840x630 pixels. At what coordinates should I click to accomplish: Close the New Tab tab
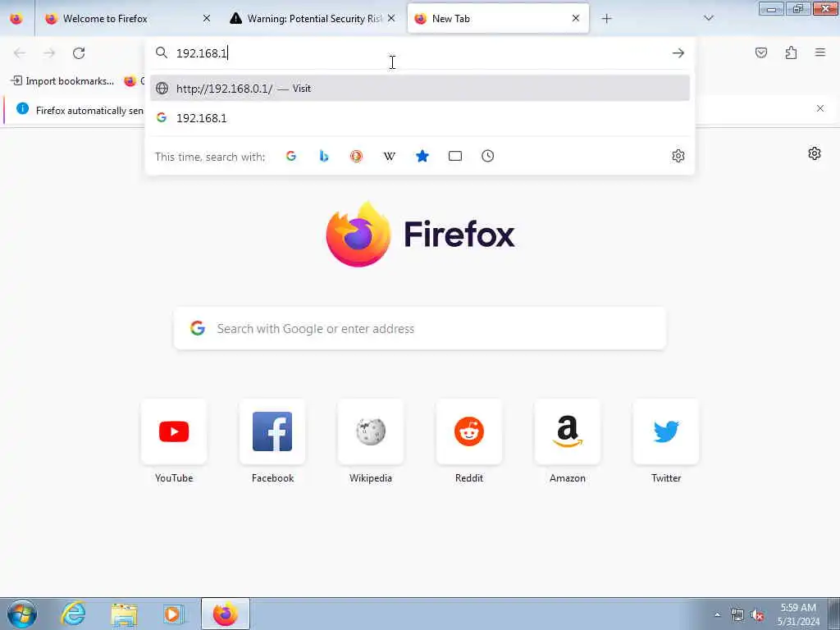click(x=576, y=18)
